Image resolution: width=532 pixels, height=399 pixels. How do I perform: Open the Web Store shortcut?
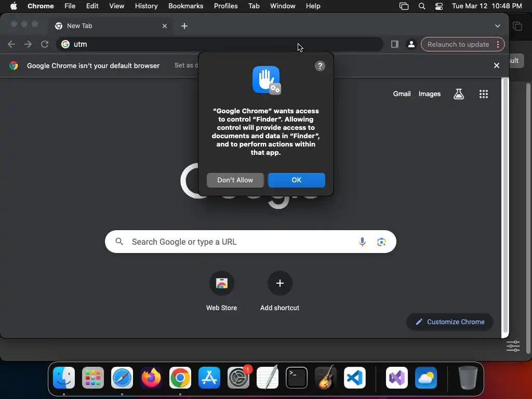click(221, 283)
